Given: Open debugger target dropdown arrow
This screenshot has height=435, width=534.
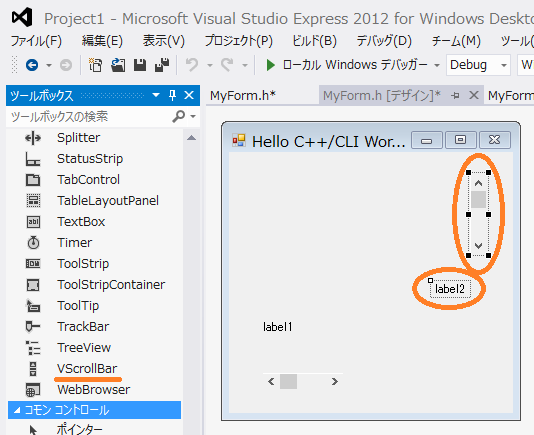Looking at the screenshot, I should 437,65.
